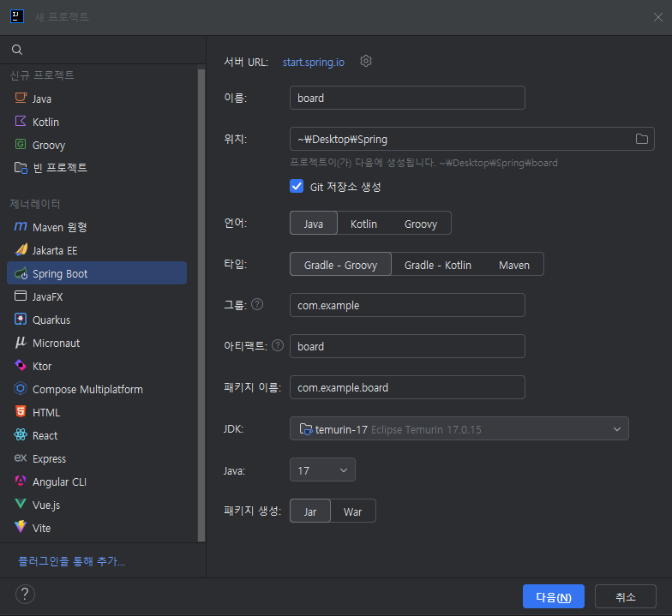Click the search magnifier icon
This screenshot has width=672, height=616.
point(17,50)
